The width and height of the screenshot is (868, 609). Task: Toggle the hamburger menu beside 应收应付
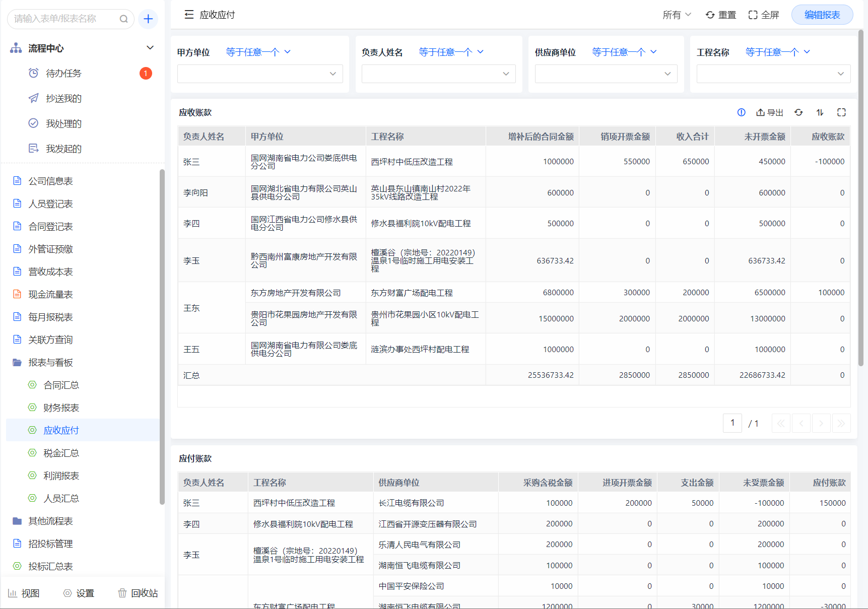[189, 15]
